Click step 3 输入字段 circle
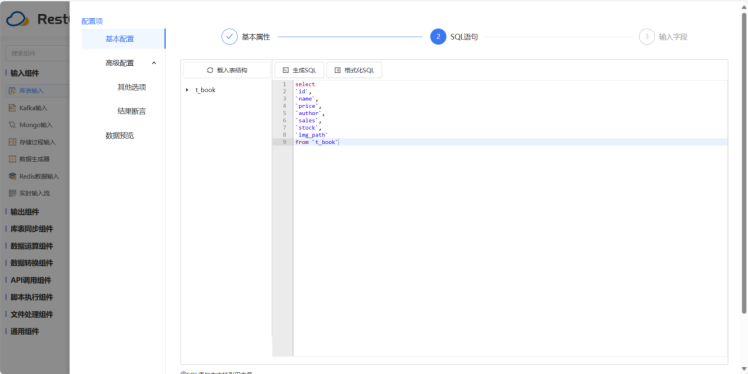Screen dimensions: 748x374 click(x=647, y=37)
